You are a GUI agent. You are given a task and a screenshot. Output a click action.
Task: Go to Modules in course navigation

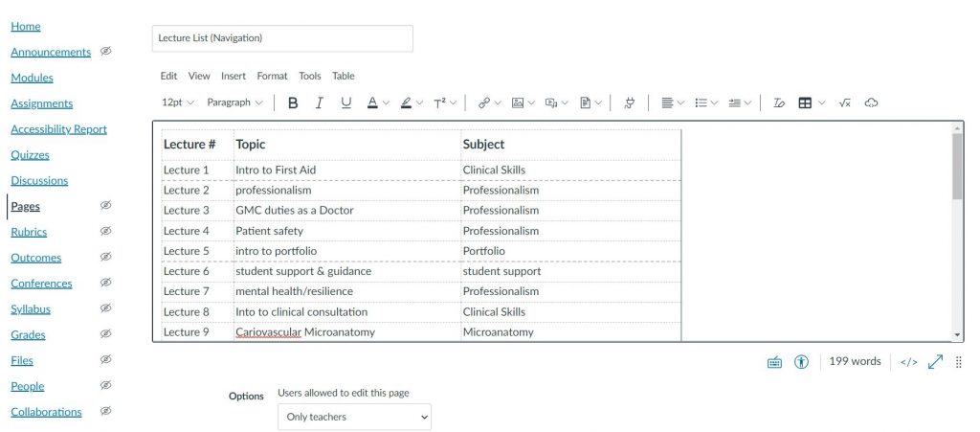coord(32,78)
